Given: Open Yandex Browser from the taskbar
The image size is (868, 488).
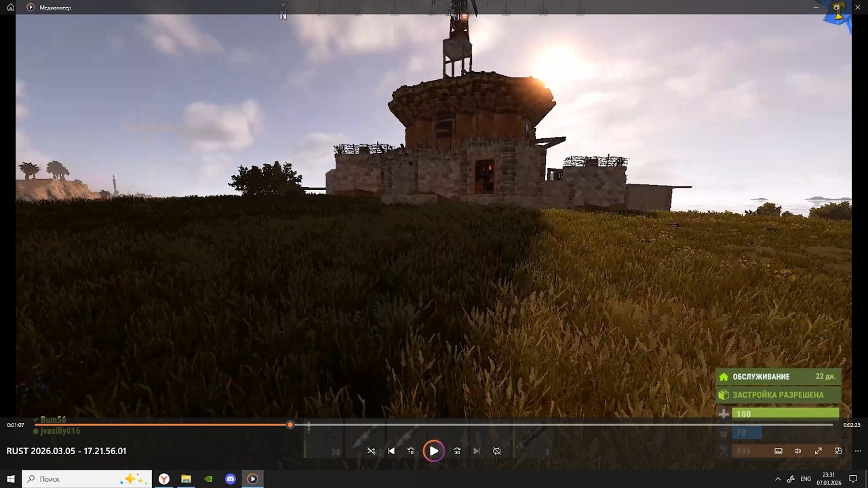Looking at the screenshot, I should [x=164, y=479].
